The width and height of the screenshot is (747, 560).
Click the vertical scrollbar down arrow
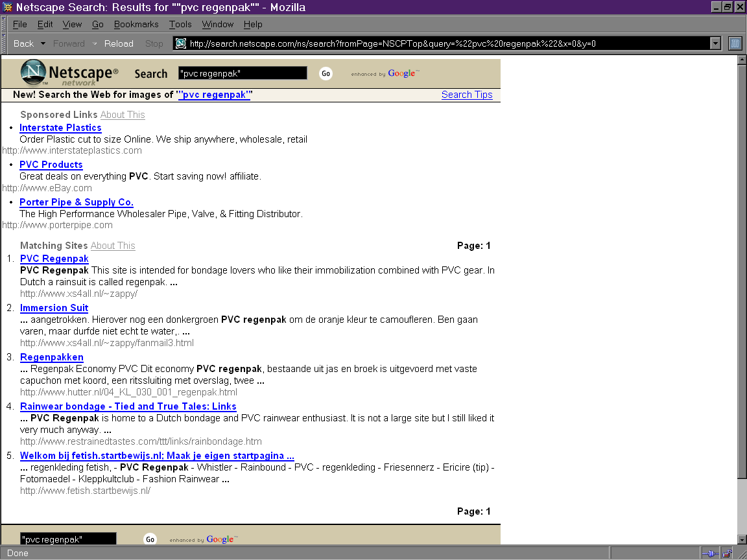coord(742,539)
